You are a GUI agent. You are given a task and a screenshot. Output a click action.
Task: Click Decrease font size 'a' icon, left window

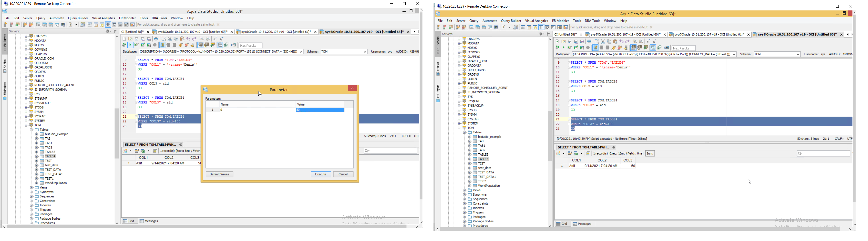[x=215, y=39]
